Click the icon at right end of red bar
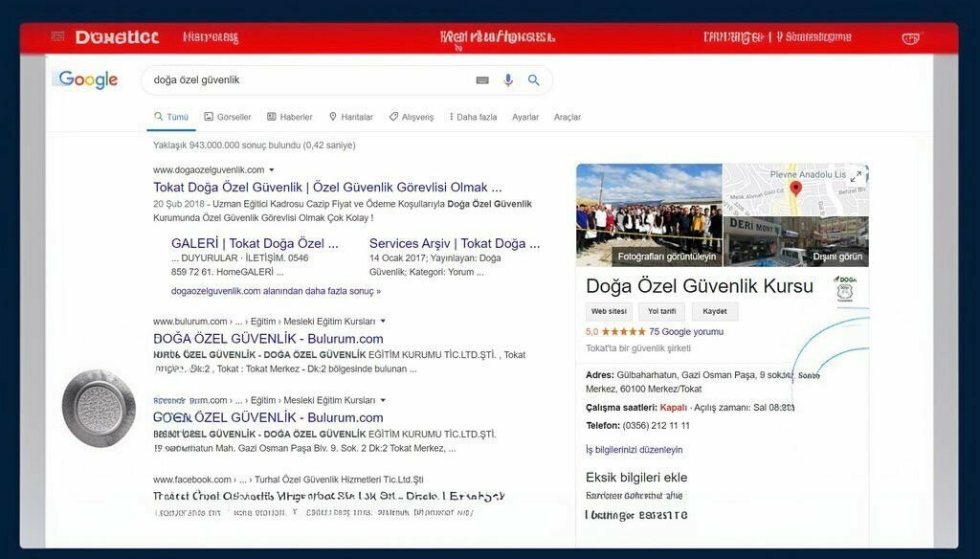This screenshot has width=980, height=559. tap(911, 38)
